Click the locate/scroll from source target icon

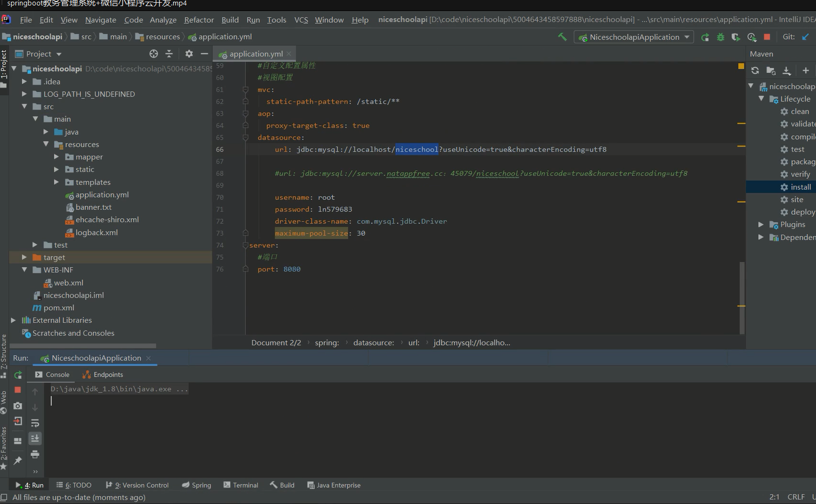pos(153,54)
